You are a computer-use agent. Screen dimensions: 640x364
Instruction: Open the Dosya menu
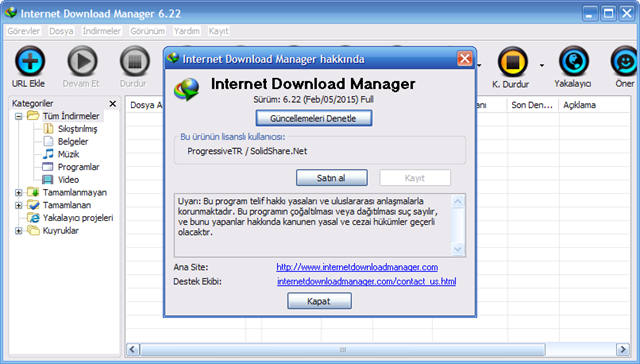click(61, 31)
